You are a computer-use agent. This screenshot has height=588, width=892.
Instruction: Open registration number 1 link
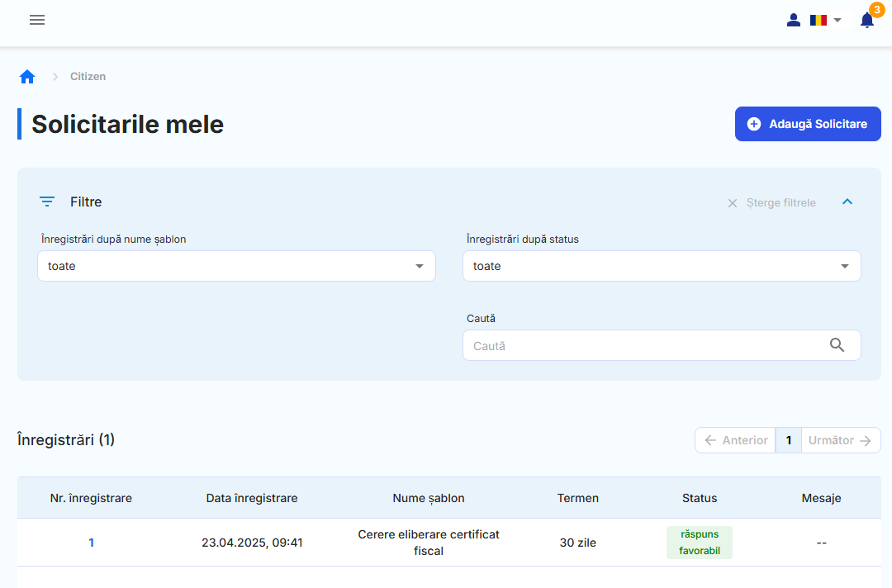91,543
